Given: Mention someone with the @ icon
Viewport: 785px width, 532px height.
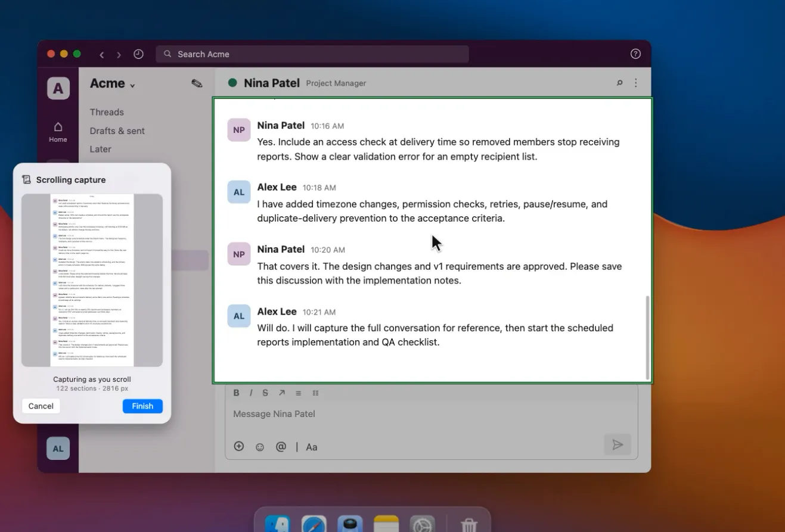Looking at the screenshot, I should [281, 446].
